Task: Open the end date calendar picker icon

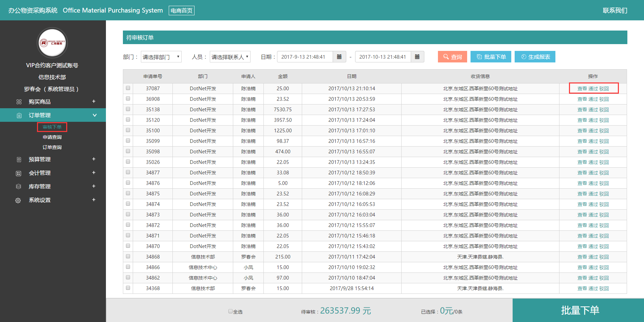Action: [x=417, y=57]
